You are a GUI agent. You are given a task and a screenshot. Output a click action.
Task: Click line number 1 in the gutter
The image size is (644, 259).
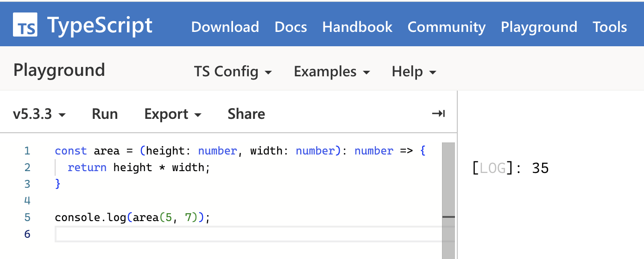click(27, 151)
